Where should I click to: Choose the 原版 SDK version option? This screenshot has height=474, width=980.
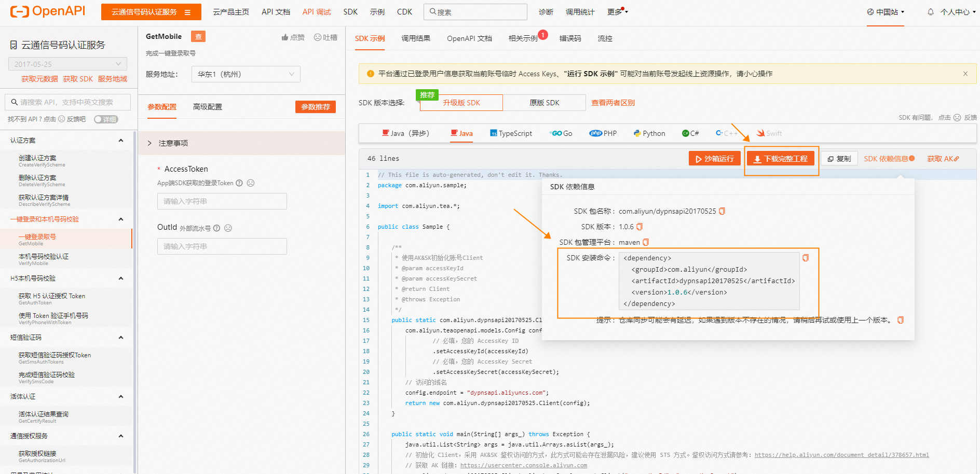[x=544, y=103]
